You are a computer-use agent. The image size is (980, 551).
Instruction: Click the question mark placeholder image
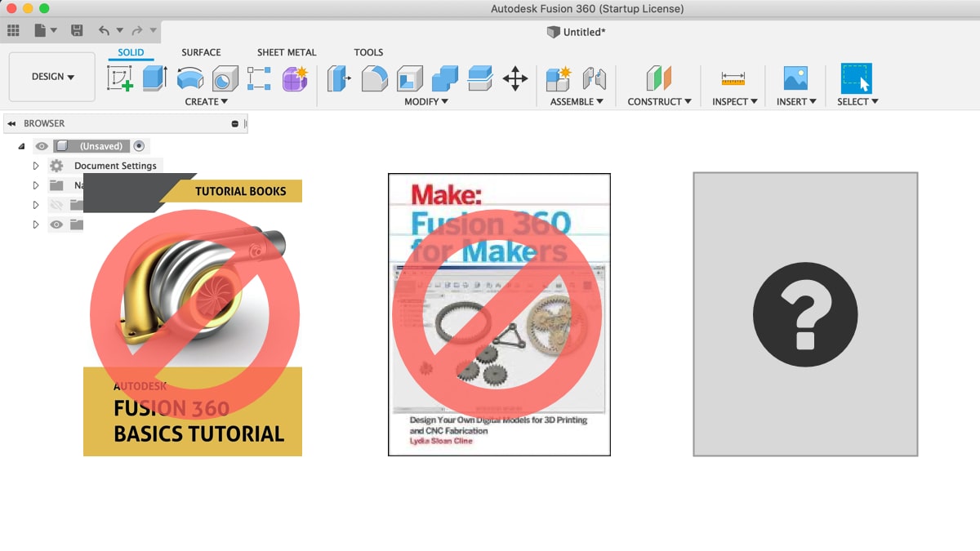pos(805,314)
